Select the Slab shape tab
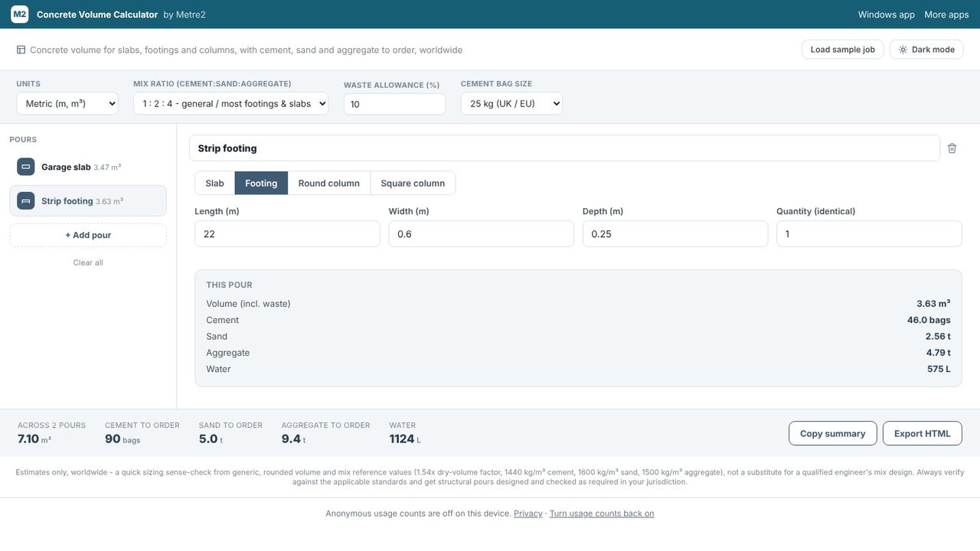Viewport: 980px width, 551px height. click(x=215, y=183)
